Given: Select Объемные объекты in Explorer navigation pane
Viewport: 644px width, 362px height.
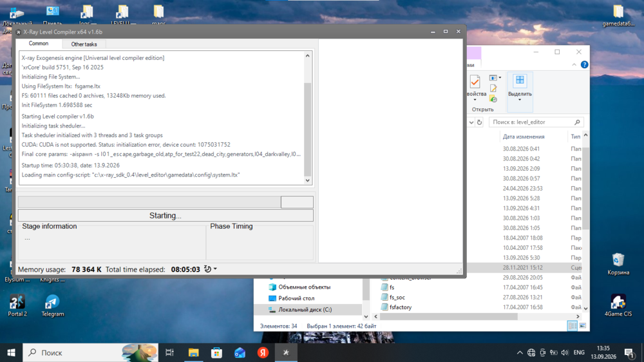Looking at the screenshot, I should click(304, 287).
